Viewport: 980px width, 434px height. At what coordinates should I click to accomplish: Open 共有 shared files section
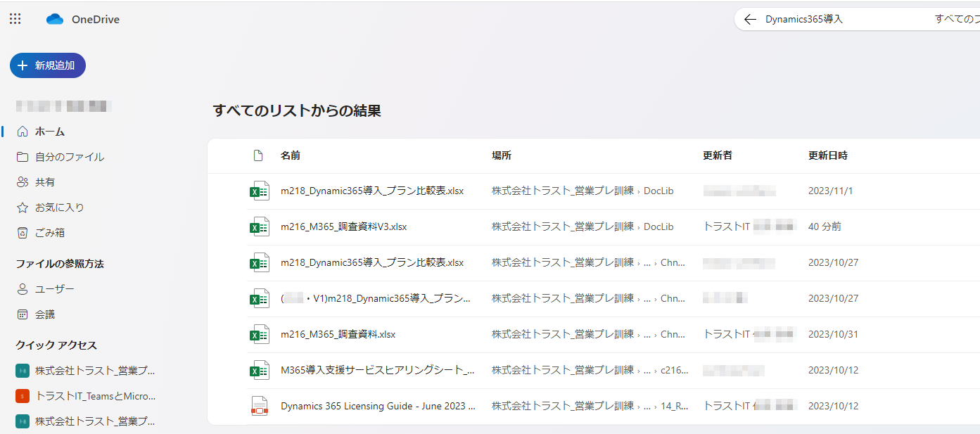click(x=45, y=182)
